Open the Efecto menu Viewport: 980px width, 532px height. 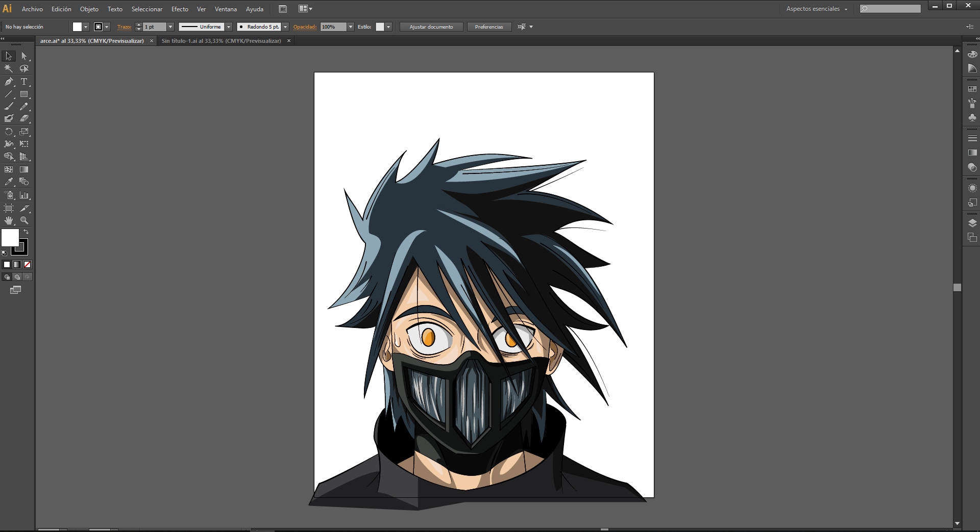click(x=180, y=9)
